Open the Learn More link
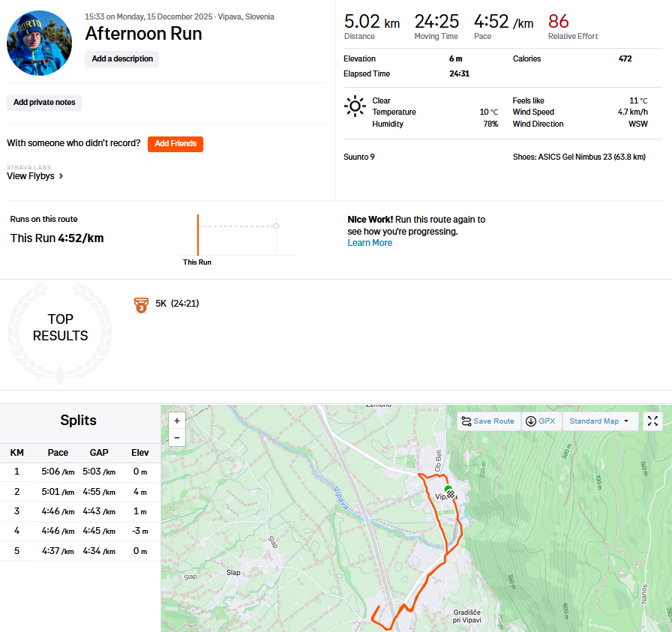The width and height of the screenshot is (672, 632). [370, 243]
